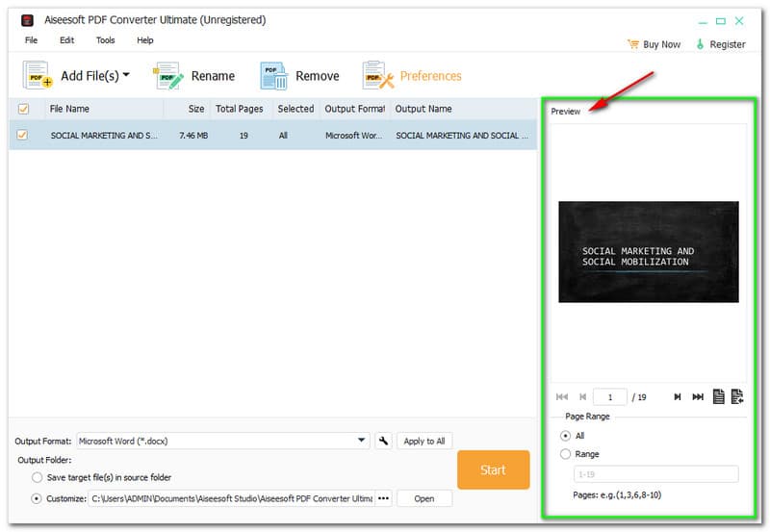770x532 pixels.
Task: Jump to the first preview page
Action: [562, 396]
